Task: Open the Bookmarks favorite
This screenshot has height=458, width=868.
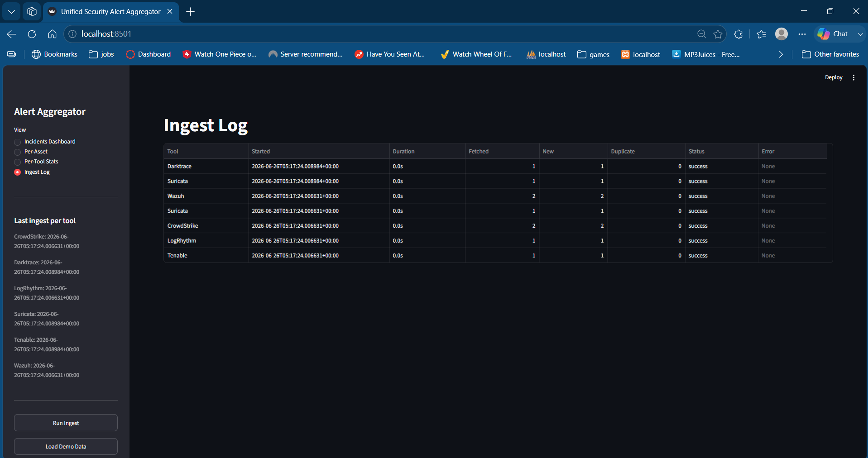Action: pos(54,54)
